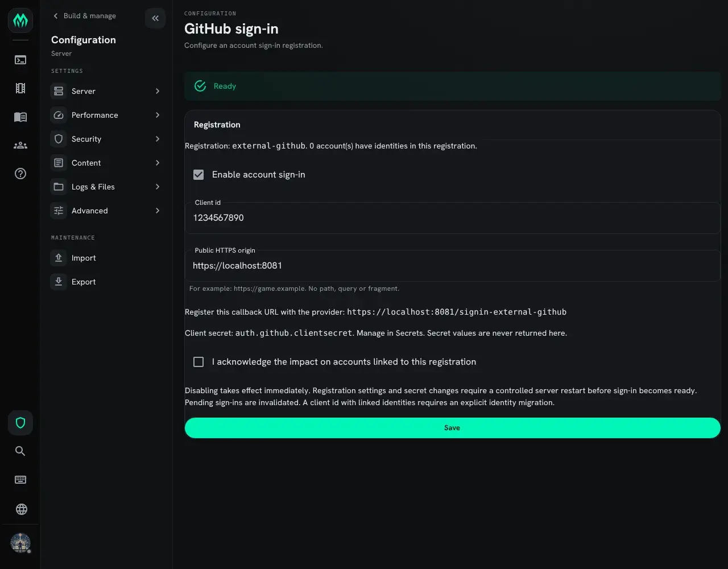Viewport: 728px width, 569px height.
Task: Open the help question mark icon
Action: pos(20,174)
